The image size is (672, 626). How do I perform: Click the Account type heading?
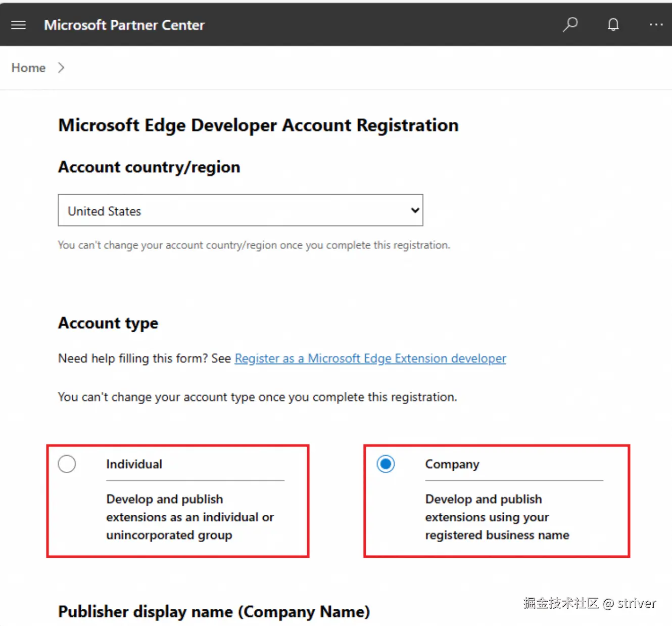pos(108,323)
